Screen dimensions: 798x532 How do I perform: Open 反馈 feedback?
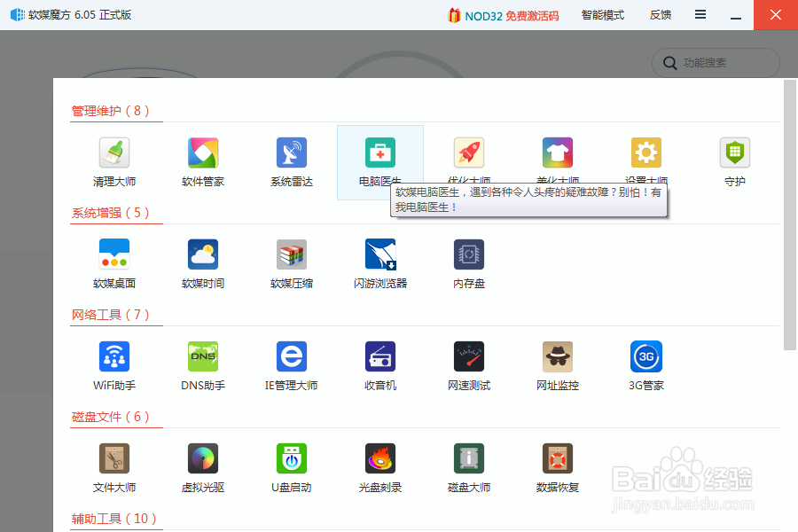(660, 15)
